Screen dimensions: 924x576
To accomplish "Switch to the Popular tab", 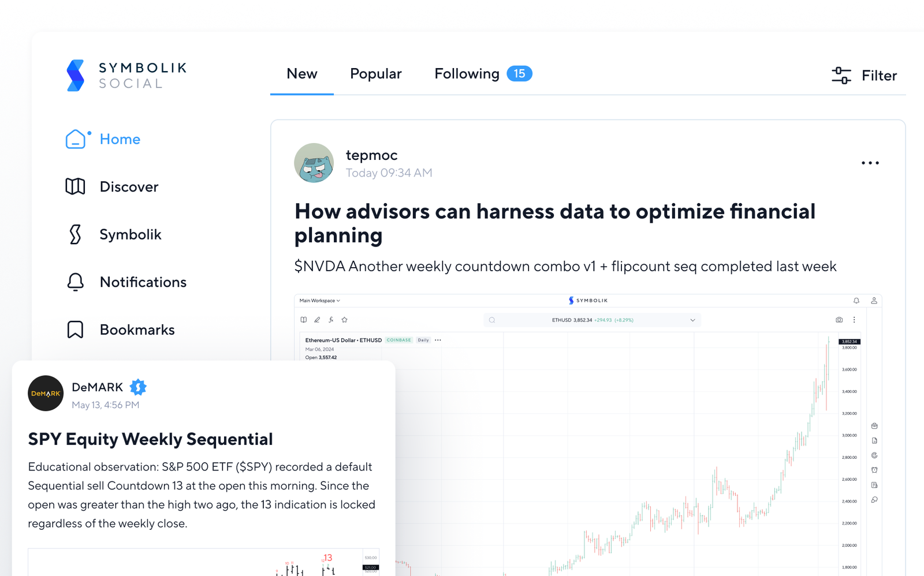I will click(x=375, y=74).
